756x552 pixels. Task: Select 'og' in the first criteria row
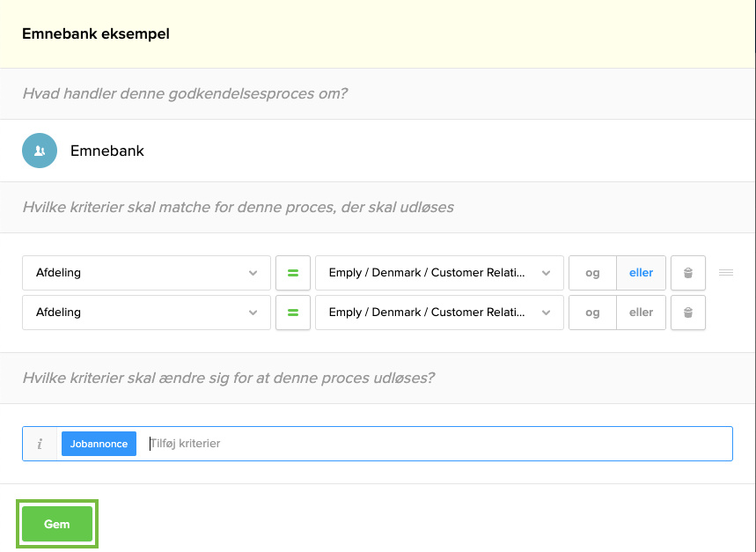click(592, 273)
